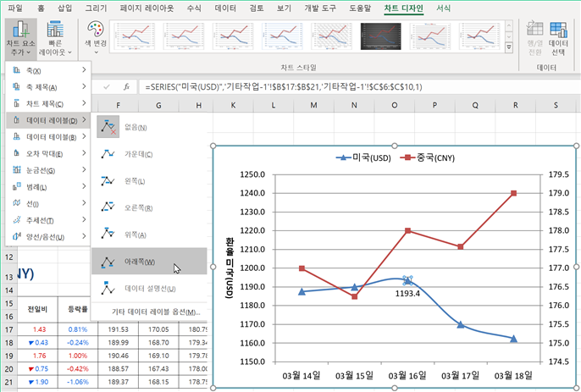This screenshot has height=392, width=581.
Task: Open the 수식 ribbon tab
Action: [194, 8]
